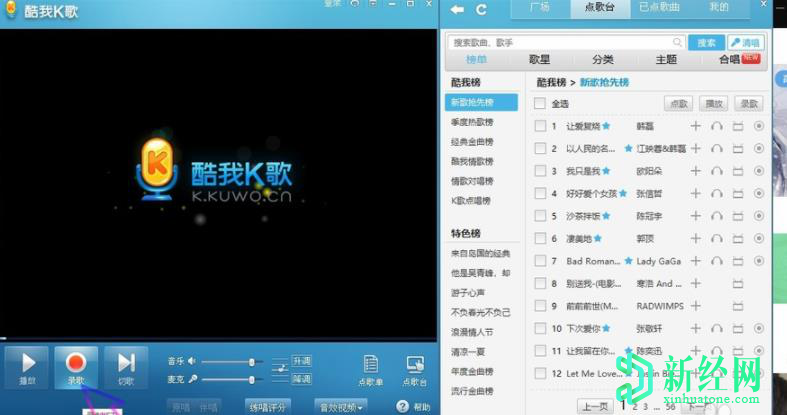Click the headphone icon for song 让爱复烧
Image resolution: width=787 pixels, height=415 pixels.
717,126
